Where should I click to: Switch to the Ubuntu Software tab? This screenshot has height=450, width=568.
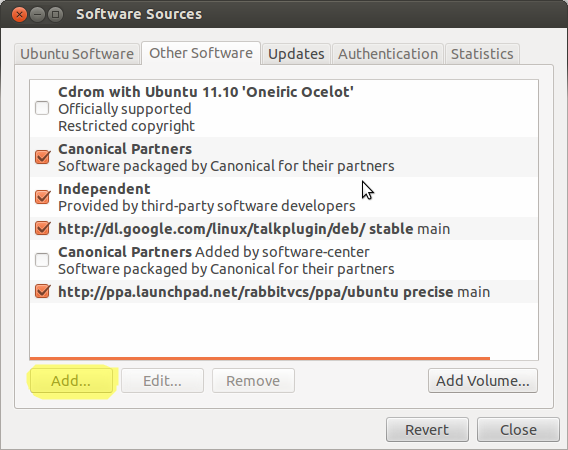tap(77, 54)
